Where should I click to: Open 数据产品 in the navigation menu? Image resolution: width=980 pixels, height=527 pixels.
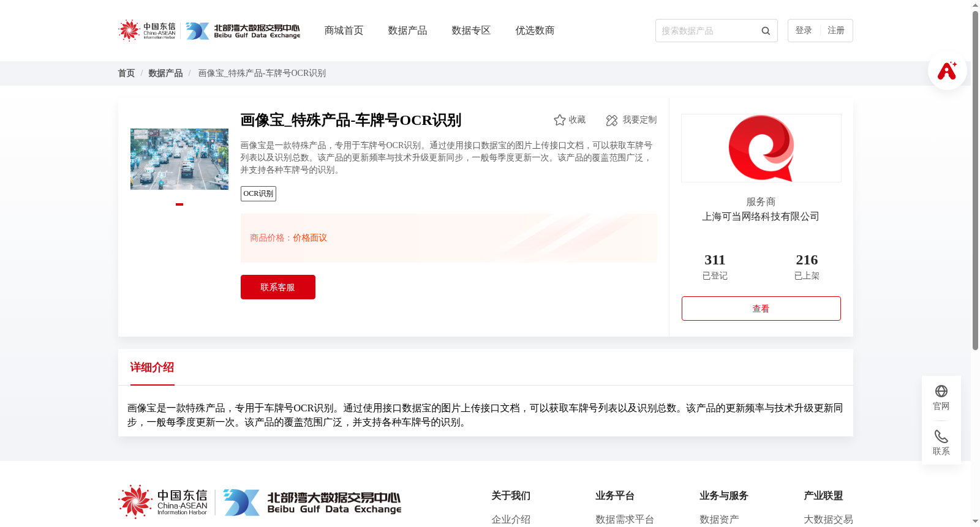pyautogui.click(x=407, y=31)
